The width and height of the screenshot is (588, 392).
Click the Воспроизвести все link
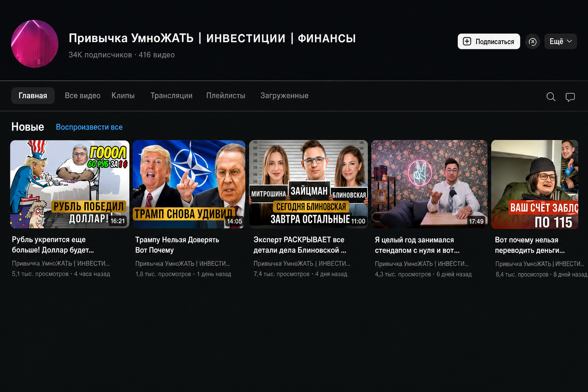pos(89,127)
